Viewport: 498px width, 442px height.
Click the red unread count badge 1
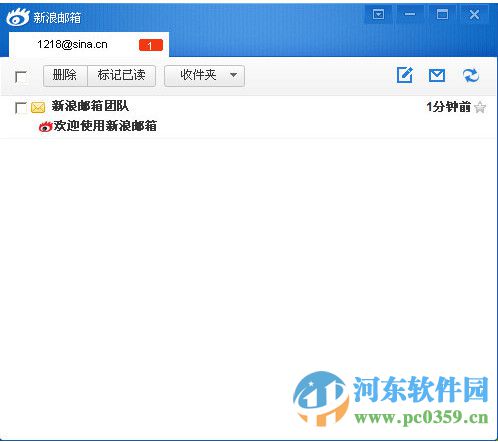151,45
